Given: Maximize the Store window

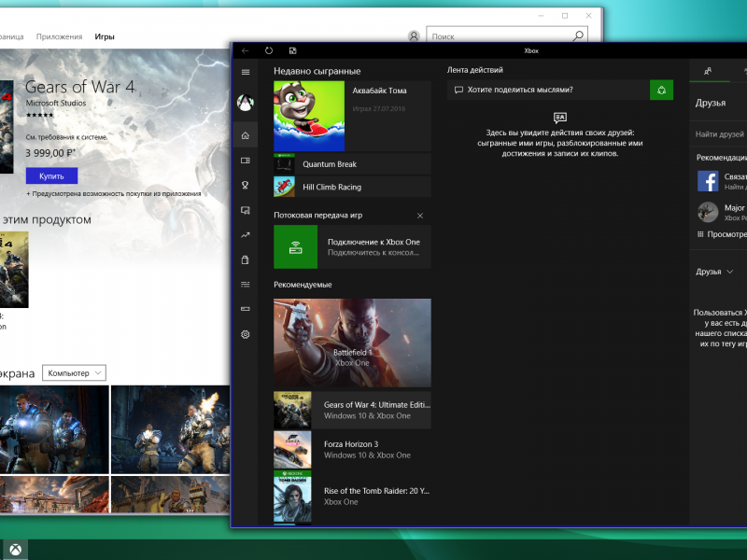Looking at the screenshot, I should click(565, 16).
